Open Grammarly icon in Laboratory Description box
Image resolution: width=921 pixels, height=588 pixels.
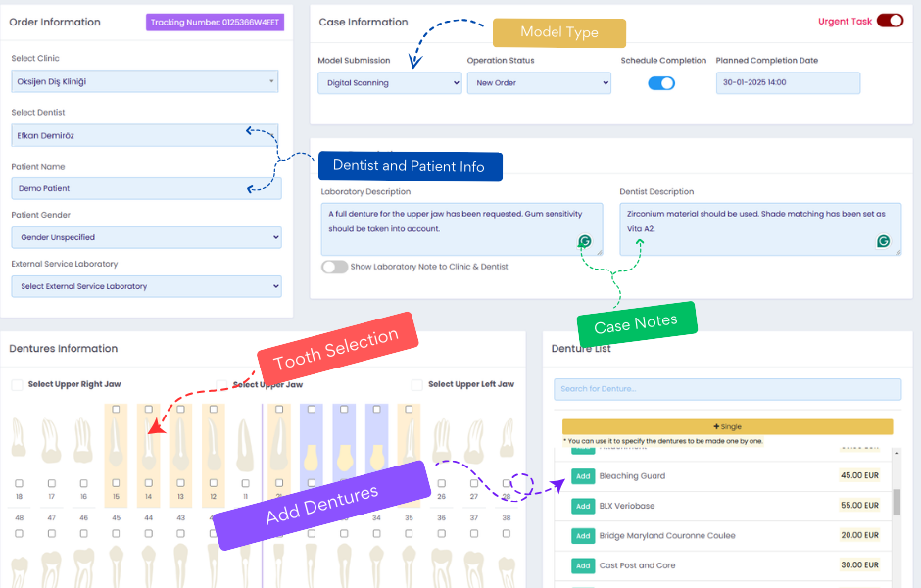(585, 242)
